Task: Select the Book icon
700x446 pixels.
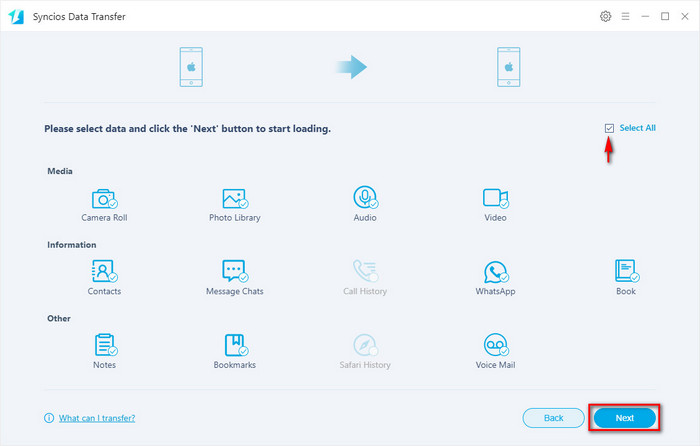Action: pyautogui.click(x=626, y=271)
